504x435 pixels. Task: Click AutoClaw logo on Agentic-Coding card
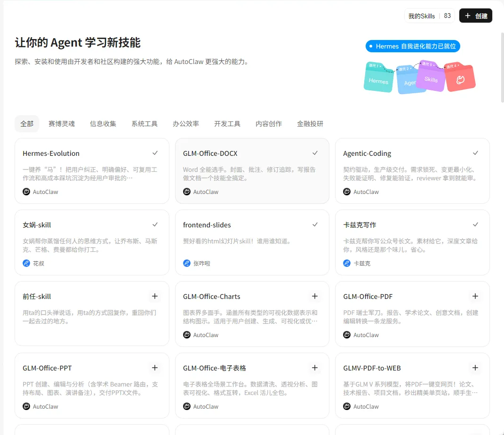click(x=347, y=192)
